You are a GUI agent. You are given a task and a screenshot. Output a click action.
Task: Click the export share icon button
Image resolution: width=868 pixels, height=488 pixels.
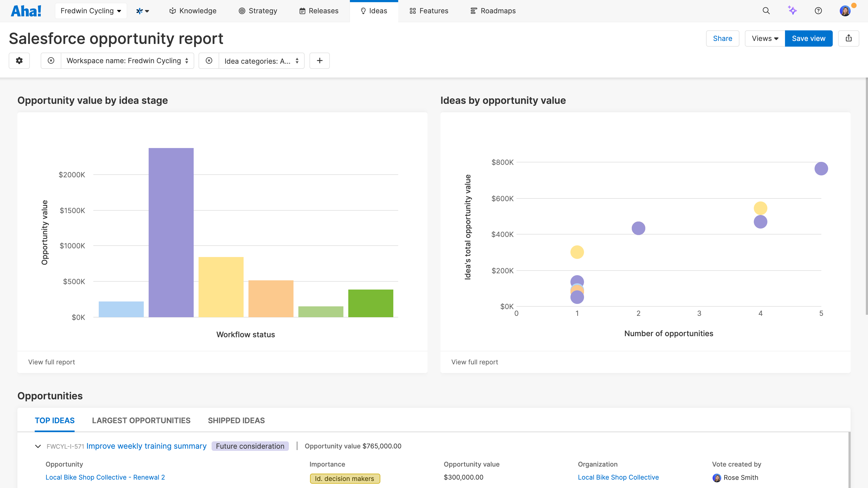[848, 38]
